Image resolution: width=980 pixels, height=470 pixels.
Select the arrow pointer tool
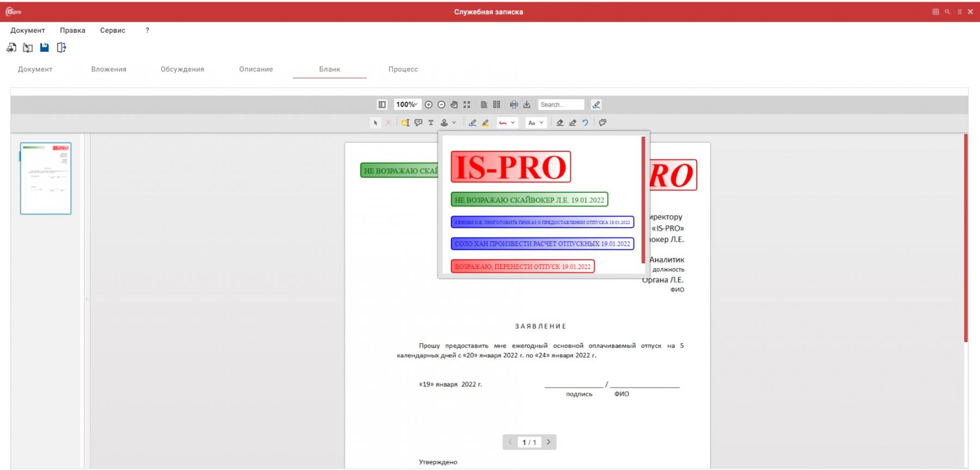[375, 123]
